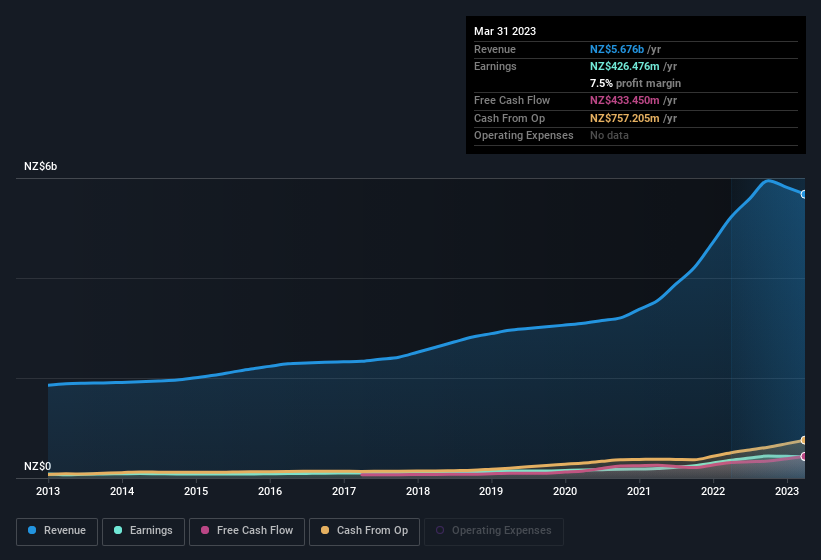Click the Earnings tooltip row label
Screen dimensions: 821x560
[x=495, y=66]
